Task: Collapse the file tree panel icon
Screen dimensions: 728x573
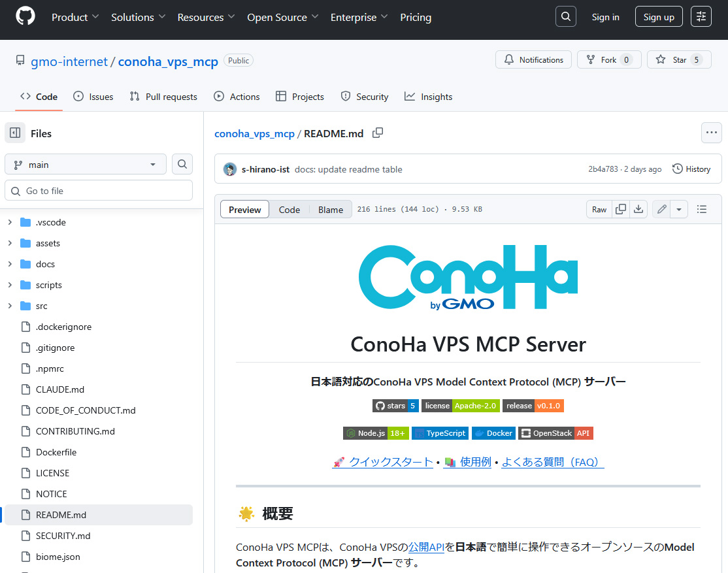Action: click(15, 133)
